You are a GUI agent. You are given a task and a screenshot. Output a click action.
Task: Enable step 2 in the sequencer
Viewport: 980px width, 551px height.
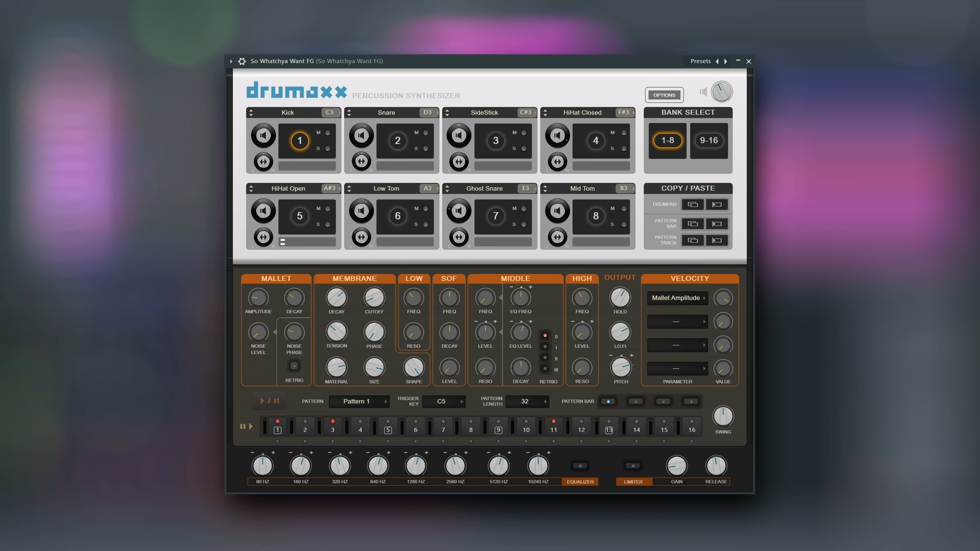tap(305, 426)
